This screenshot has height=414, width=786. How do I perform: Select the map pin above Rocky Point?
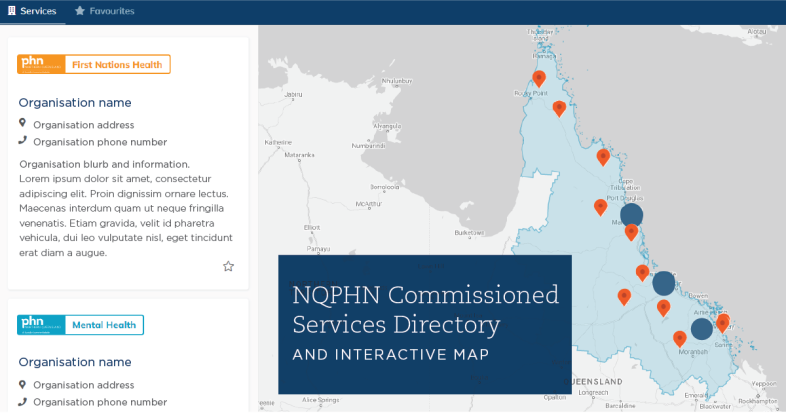pos(539,79)
